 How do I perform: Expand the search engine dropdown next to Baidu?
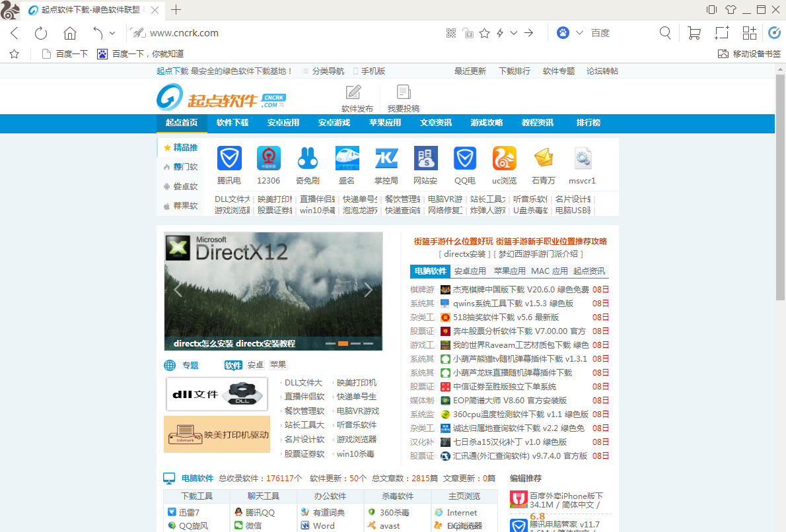[579, 32]
